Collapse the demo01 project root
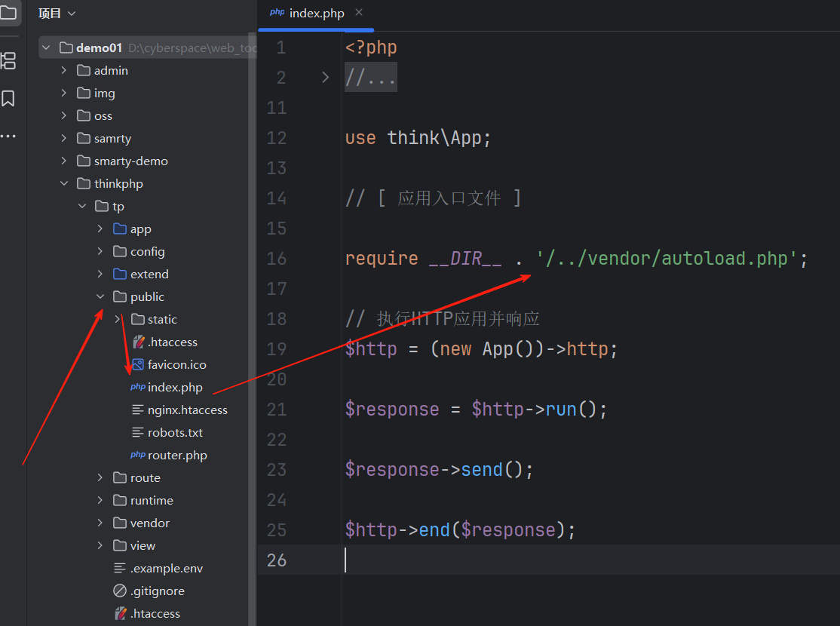840x626 pixels. (x=47, y=48)
